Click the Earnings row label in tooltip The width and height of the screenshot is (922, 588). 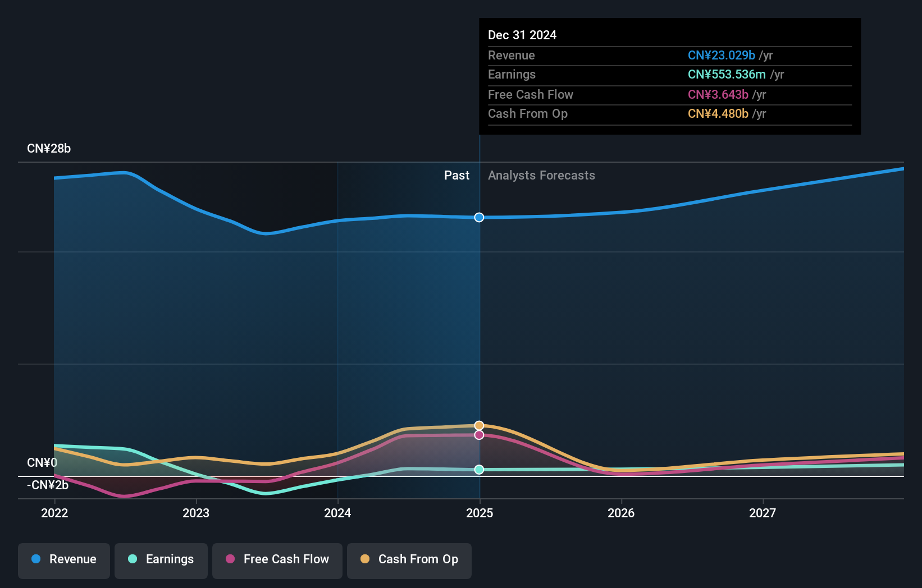point(512,74)
